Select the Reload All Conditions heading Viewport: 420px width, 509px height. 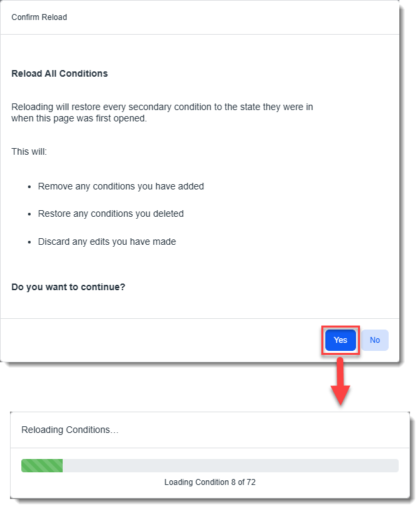coord(59,73)
